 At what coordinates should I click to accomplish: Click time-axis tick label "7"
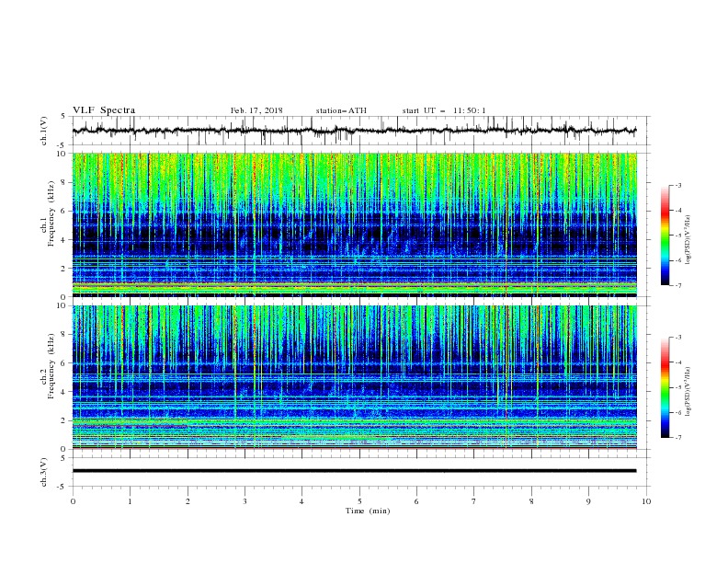click(x=474, y=501)
